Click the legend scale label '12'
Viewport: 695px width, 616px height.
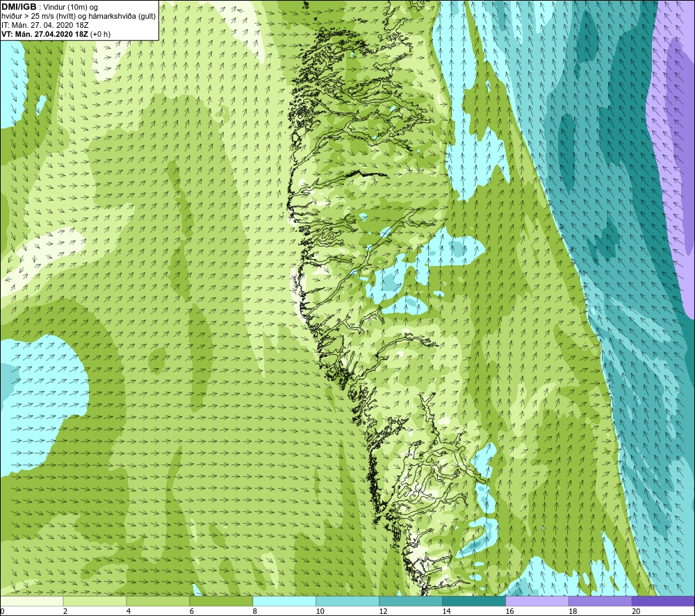point(384,611)
